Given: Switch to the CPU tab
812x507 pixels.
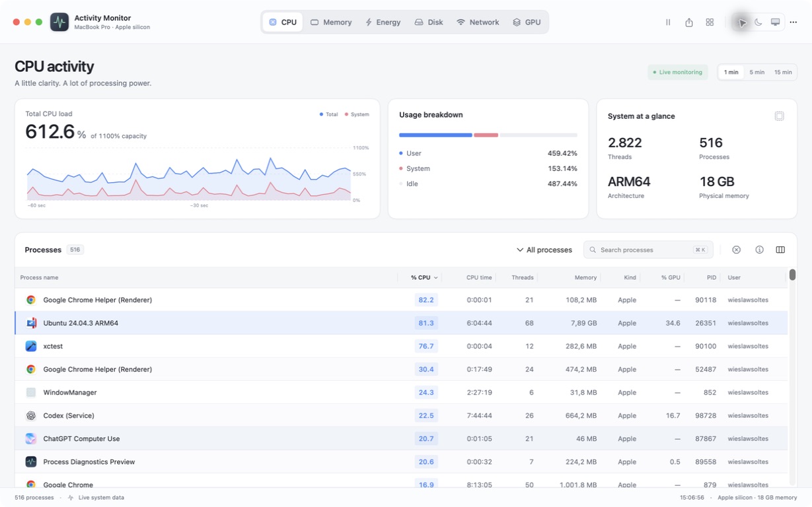Looking at the screenshot, I should point(283,22).
